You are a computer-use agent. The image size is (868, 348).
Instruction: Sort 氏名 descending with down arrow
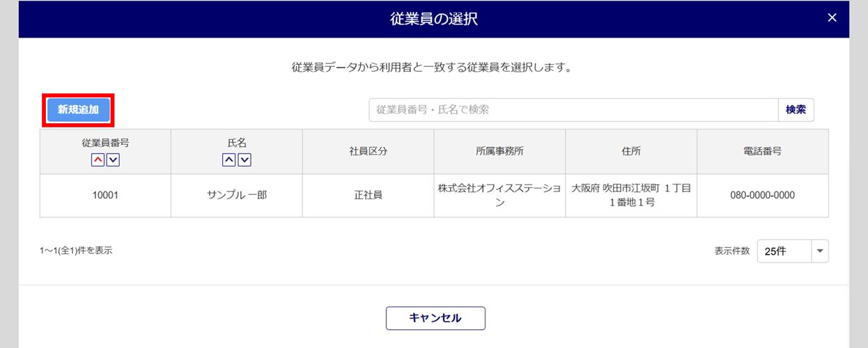245,160
